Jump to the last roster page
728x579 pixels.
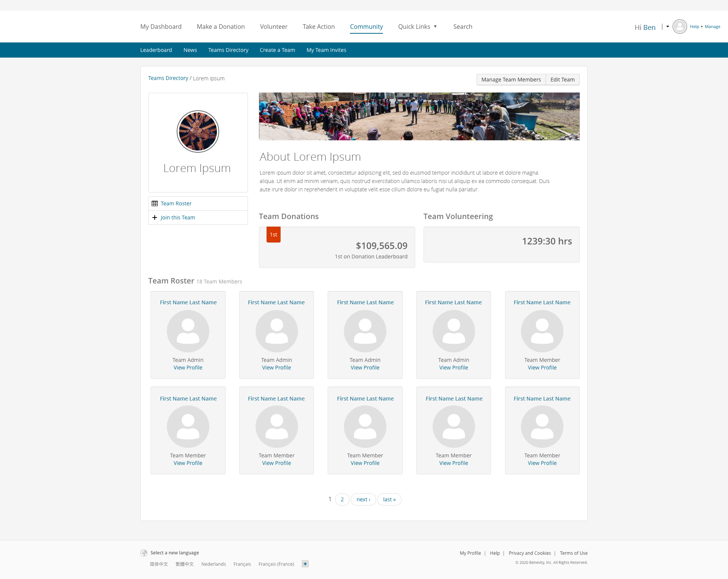coord(389,499)
